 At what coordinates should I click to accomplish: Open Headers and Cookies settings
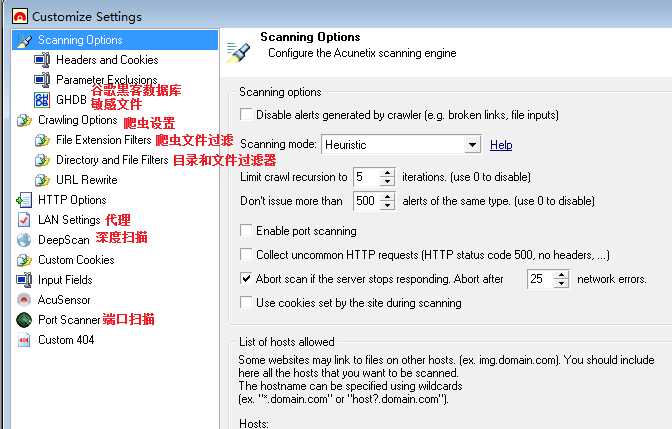pos(107,60)
